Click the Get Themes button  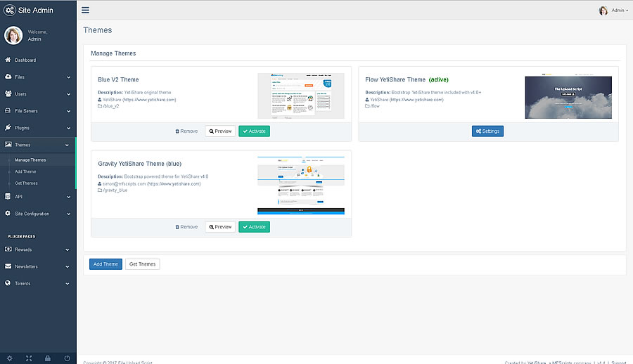143,264
